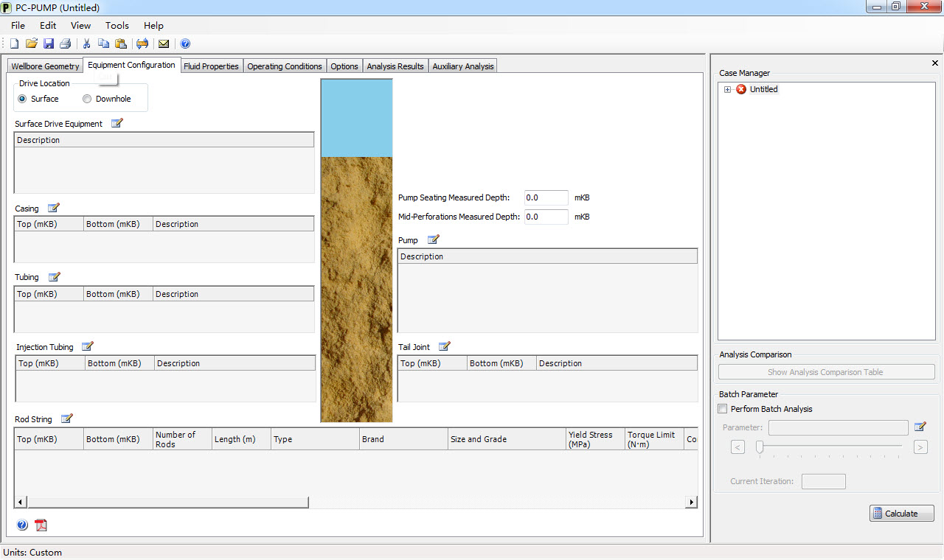Click Rod String Number of Rods header
This screenshot has height=560, width=944.
click(182, 439)
